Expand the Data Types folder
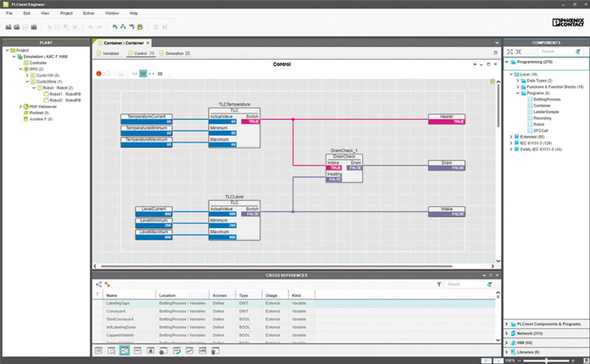590x364 pixels. [x=517, y=81]
